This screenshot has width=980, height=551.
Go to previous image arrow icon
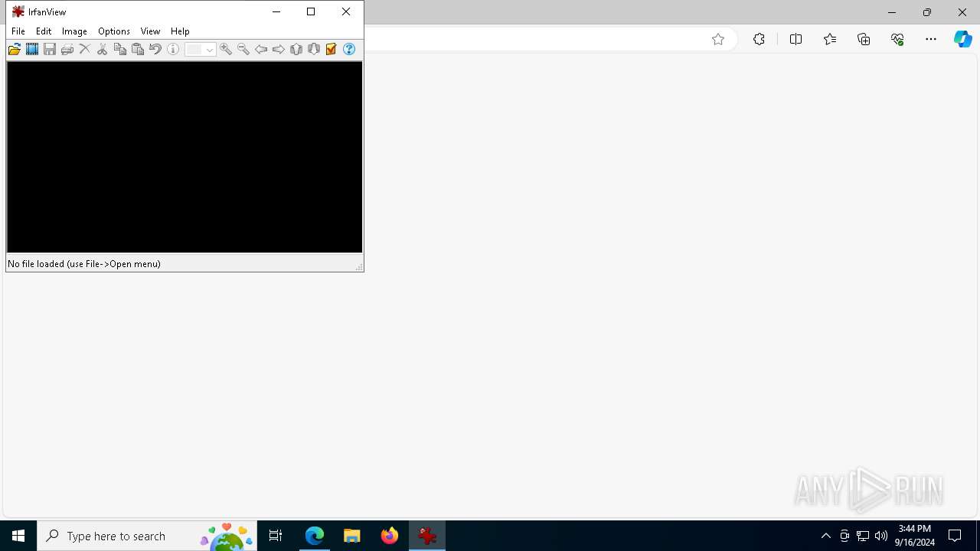point(261,49)
